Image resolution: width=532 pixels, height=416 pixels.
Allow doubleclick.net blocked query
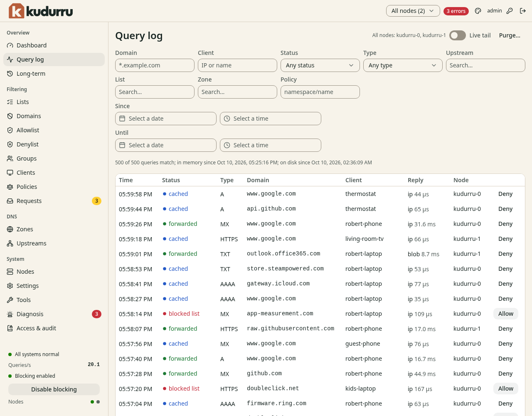pyautogui.click(x=506, y=389)
